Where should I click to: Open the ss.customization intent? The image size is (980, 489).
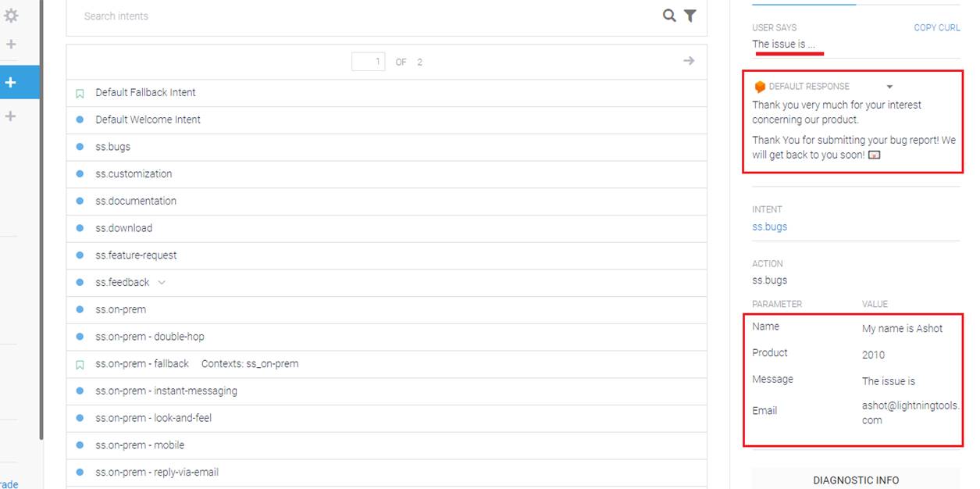(x=134, y=173)
